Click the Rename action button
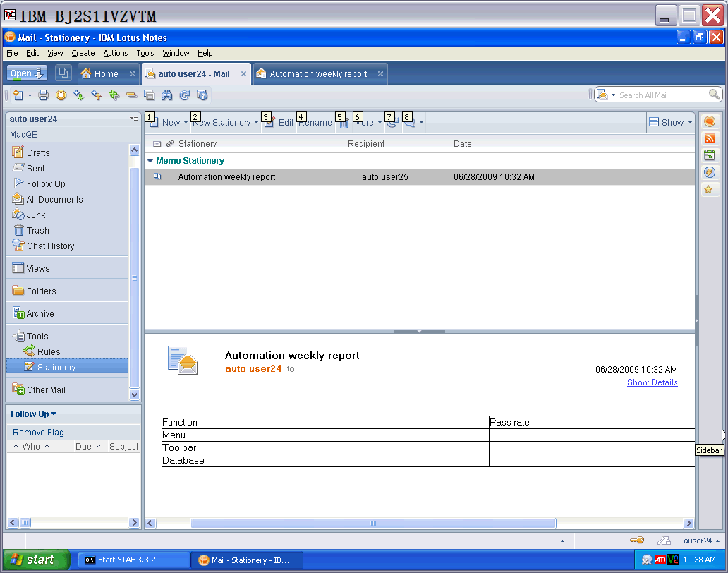This screenshot has width=728, height=573. [315, 122]
